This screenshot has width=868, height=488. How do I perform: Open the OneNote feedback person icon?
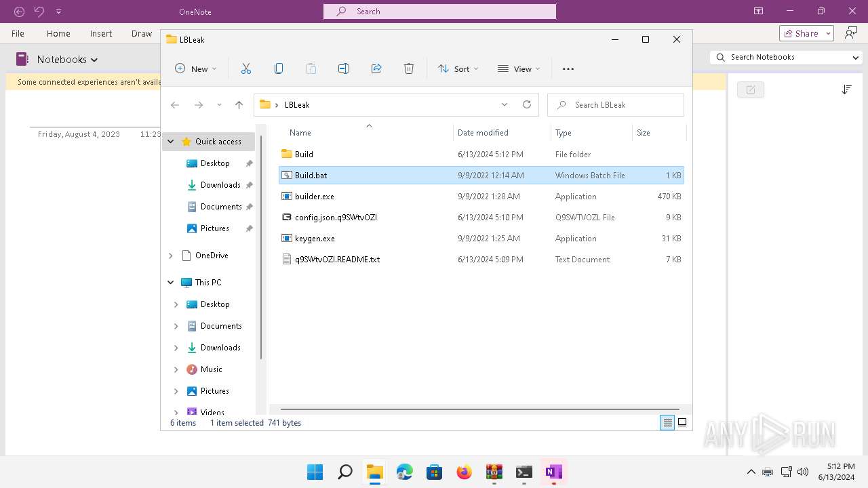tap(851, 33)
